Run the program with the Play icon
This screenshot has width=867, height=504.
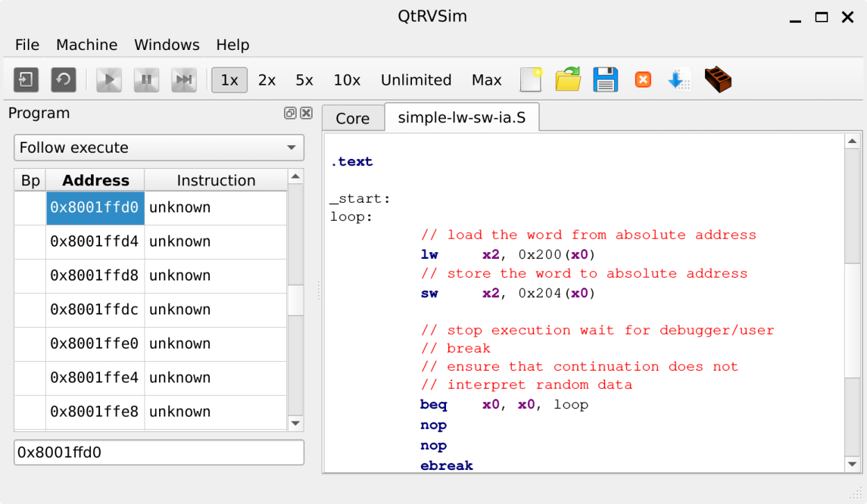[x=109, y=80]
